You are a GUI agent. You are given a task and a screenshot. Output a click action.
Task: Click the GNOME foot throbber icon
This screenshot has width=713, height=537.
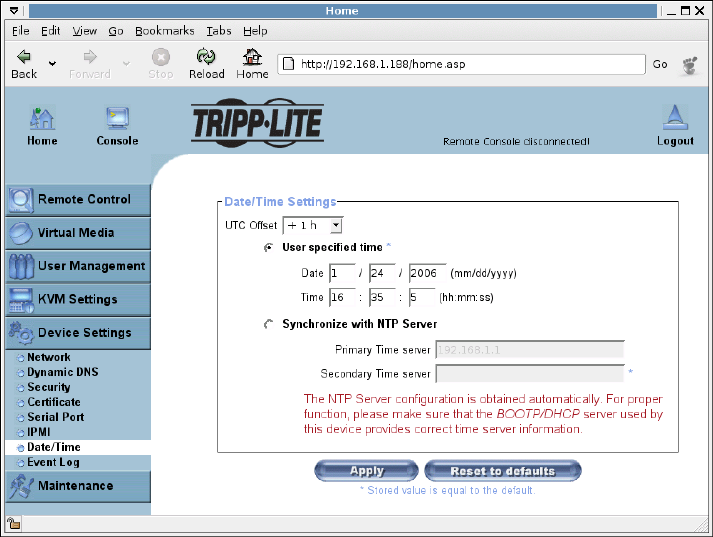(x=690, y=65)
